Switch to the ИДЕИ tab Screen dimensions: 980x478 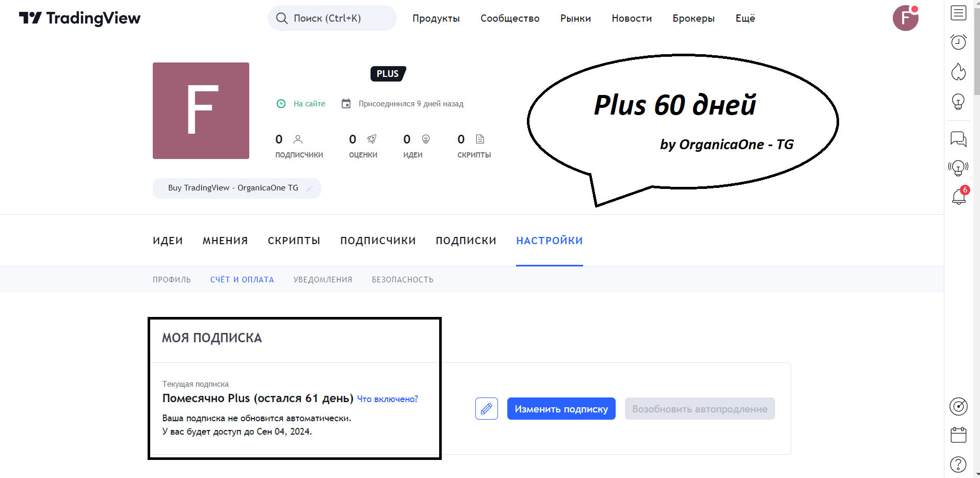(168, 241)
